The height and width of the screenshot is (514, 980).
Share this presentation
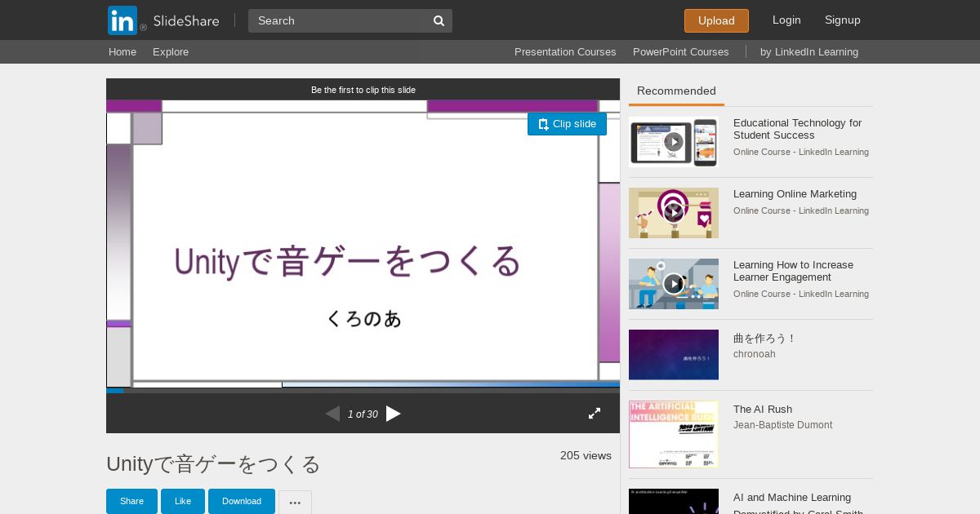[x=131, y=501]
